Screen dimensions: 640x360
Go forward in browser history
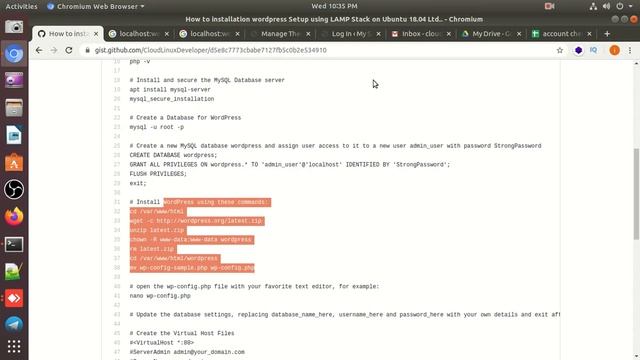tap(54, 50)
